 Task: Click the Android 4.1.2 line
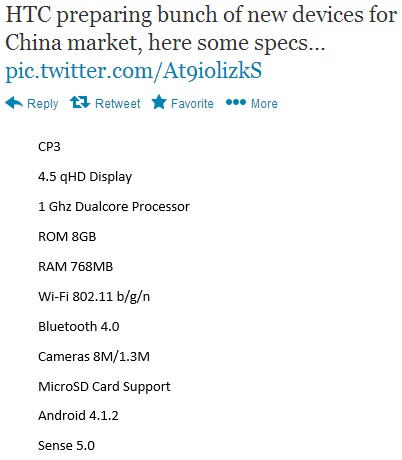pos(78,416)
